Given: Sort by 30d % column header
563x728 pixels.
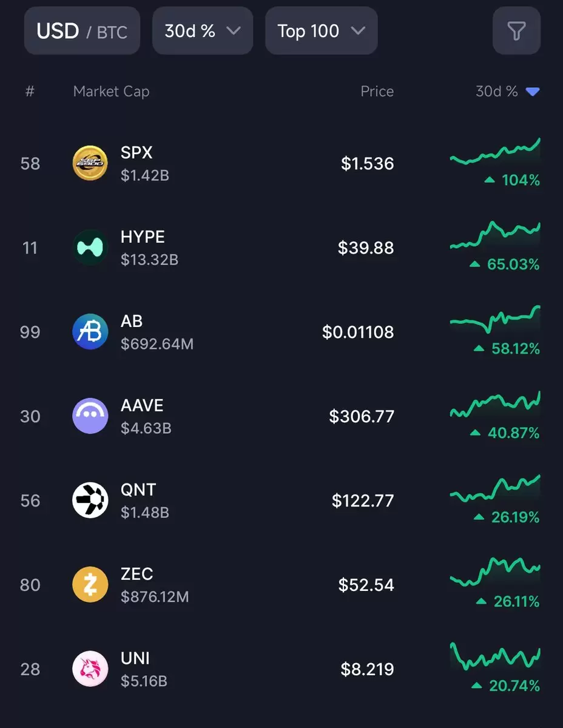Looking at the screenshot, I should [x=507, y=92].
